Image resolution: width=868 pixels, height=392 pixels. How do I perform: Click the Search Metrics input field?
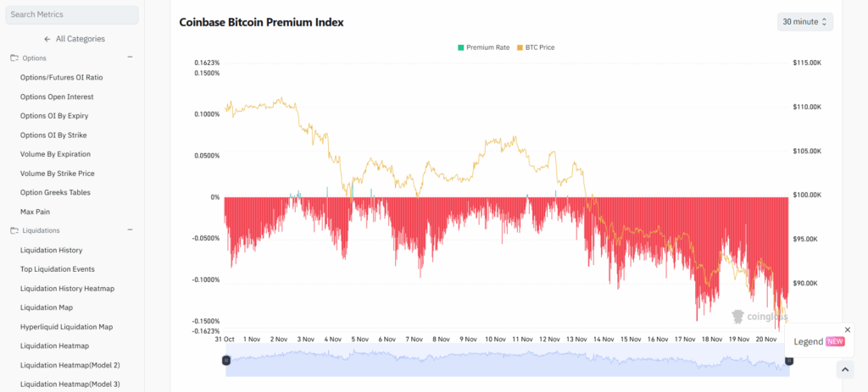click(x=71, y=14)
